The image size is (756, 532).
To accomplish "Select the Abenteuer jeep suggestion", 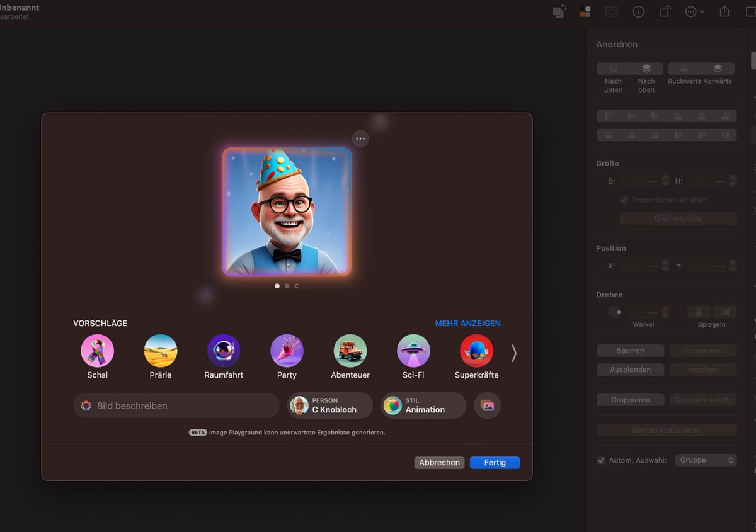I will click(x=350, y=351).
